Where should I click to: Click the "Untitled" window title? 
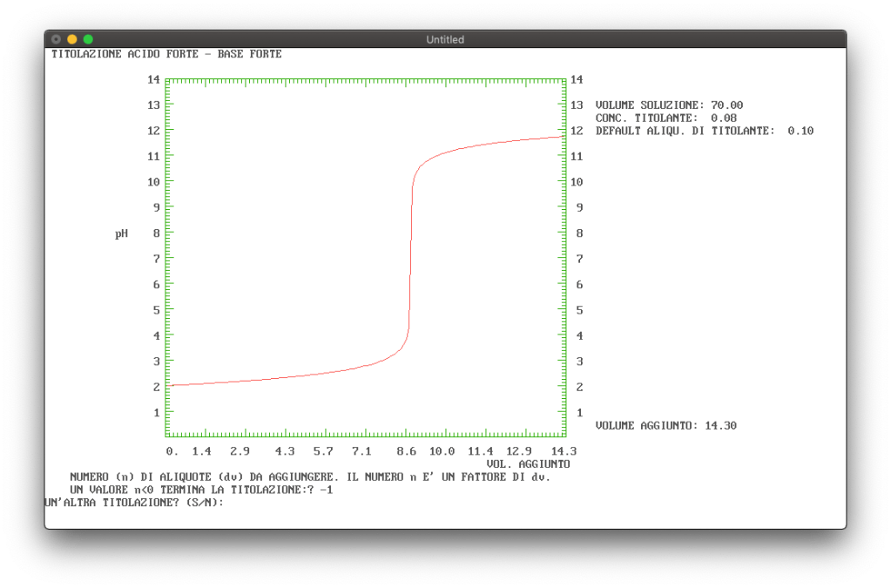tap(445, 39)
